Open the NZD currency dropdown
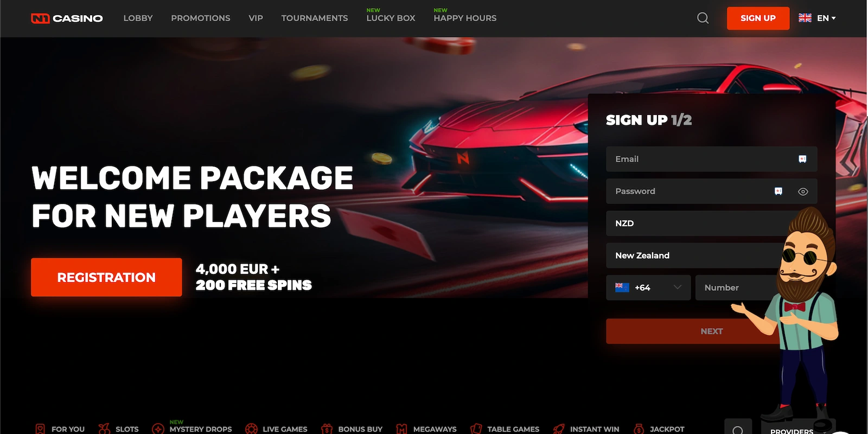Viewport: 868px width, 434px height. [711, 223]
